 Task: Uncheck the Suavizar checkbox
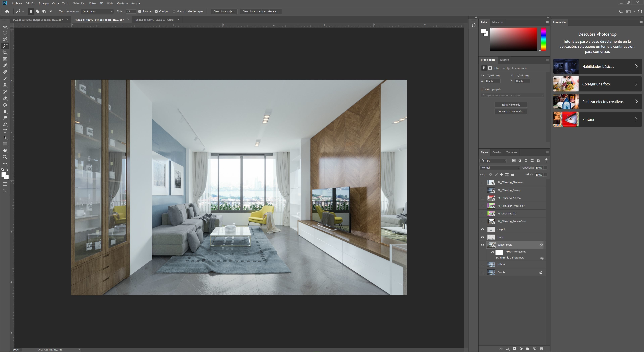[x=140, y=12]
